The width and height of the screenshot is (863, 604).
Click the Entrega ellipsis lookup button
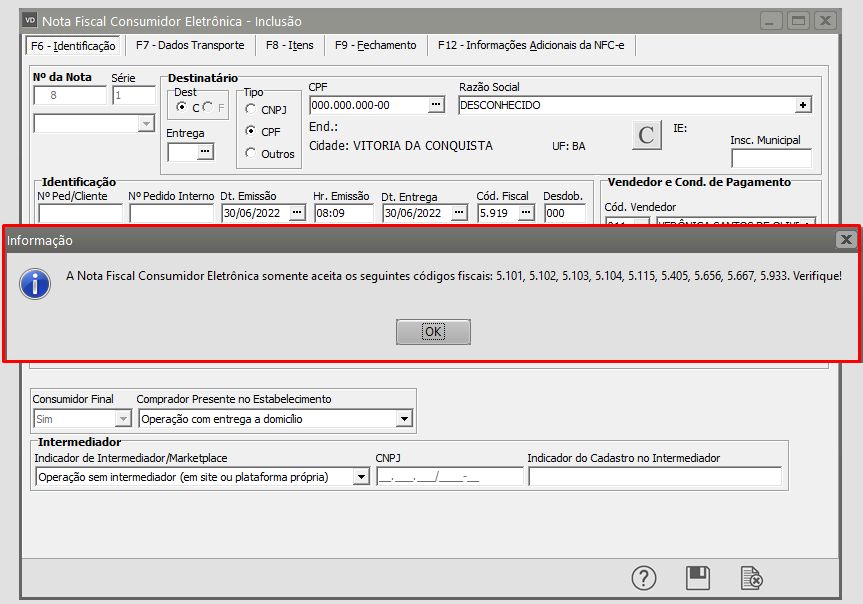pos(205,152)
